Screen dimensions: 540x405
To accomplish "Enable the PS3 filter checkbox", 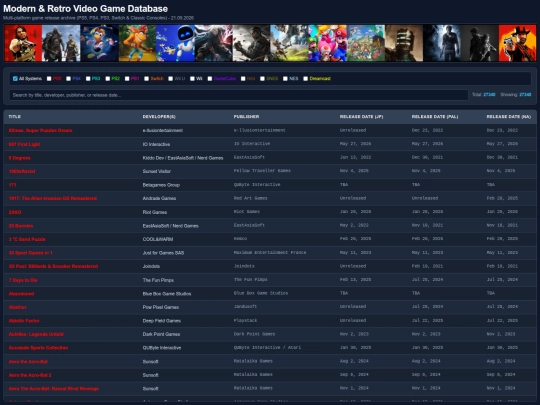I will (88, 79).
